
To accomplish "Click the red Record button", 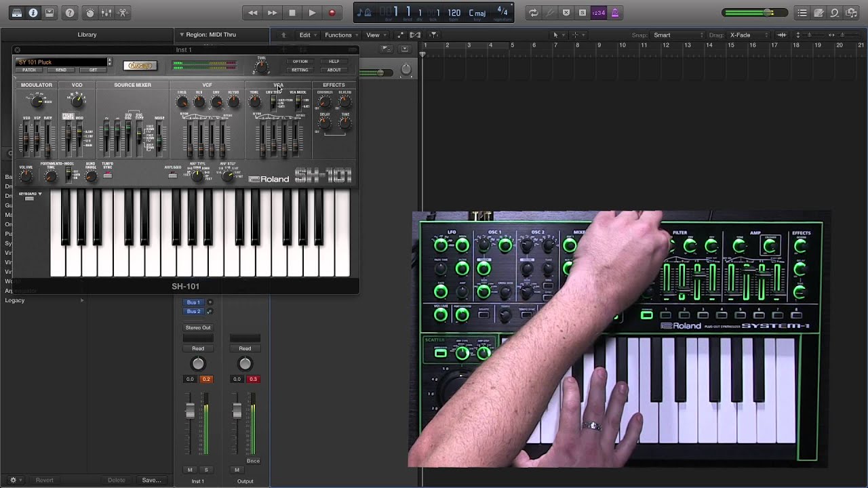I will coord(332,13).
